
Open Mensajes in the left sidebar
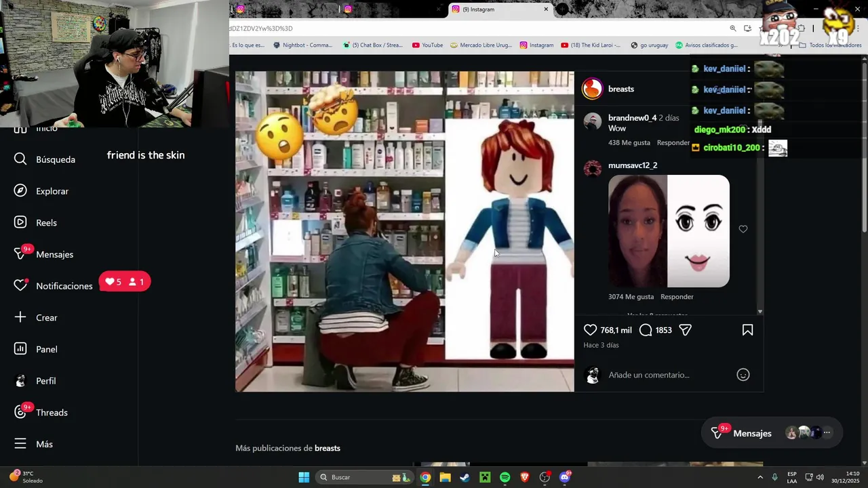coord(44,254)
